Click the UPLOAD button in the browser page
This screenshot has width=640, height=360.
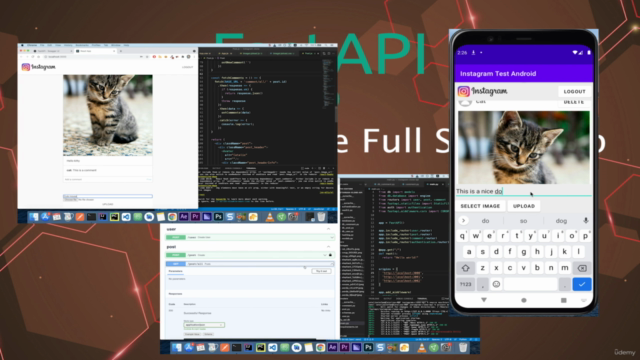tap(108, 204)
